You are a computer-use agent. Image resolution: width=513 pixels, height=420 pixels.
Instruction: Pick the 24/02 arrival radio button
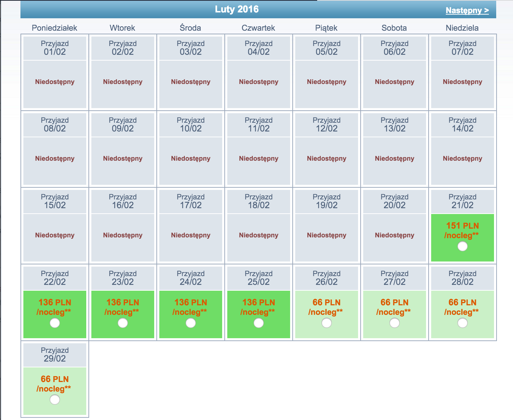[191, 323]
